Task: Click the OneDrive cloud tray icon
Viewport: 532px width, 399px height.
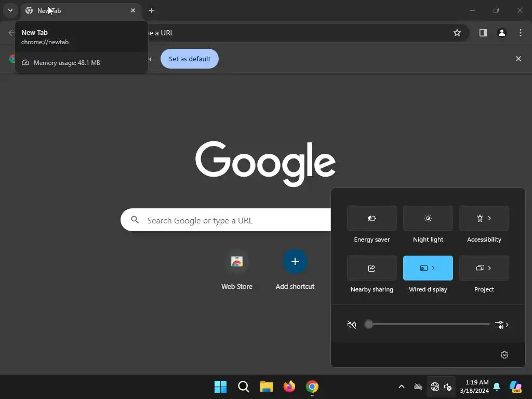Action: 418,387
